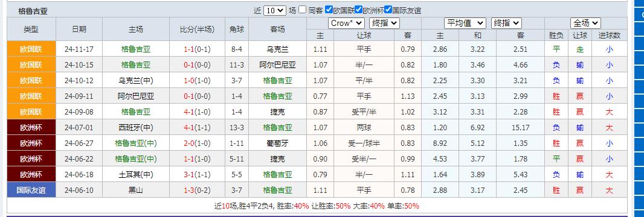The image size is (644, 217).
Task: Click the 土耳其(中) home team link
Action: pos(136,174)
